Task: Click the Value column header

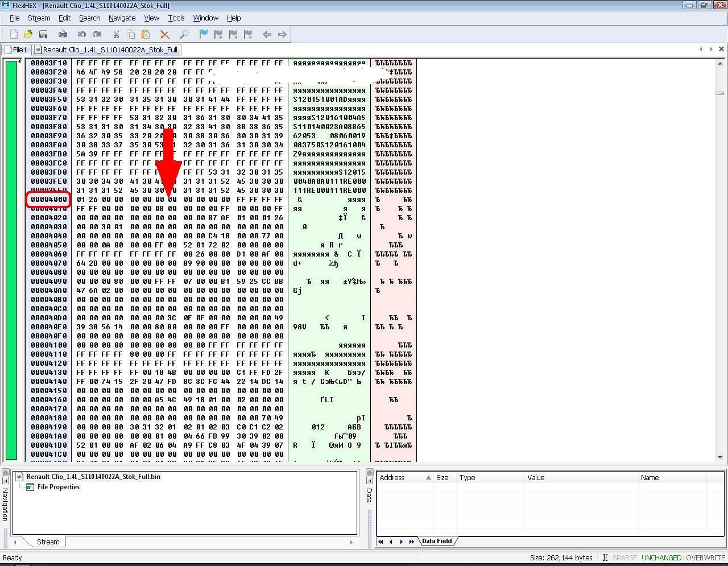Action: (x=581, y=477)
